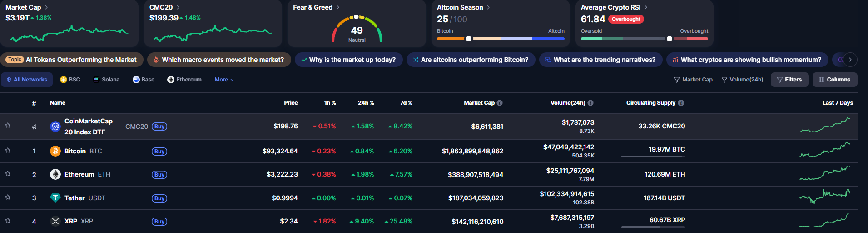This screenshot has height=233, width=868.
Task: Click the Bitcoin coin logo
Action: [55, 151]
